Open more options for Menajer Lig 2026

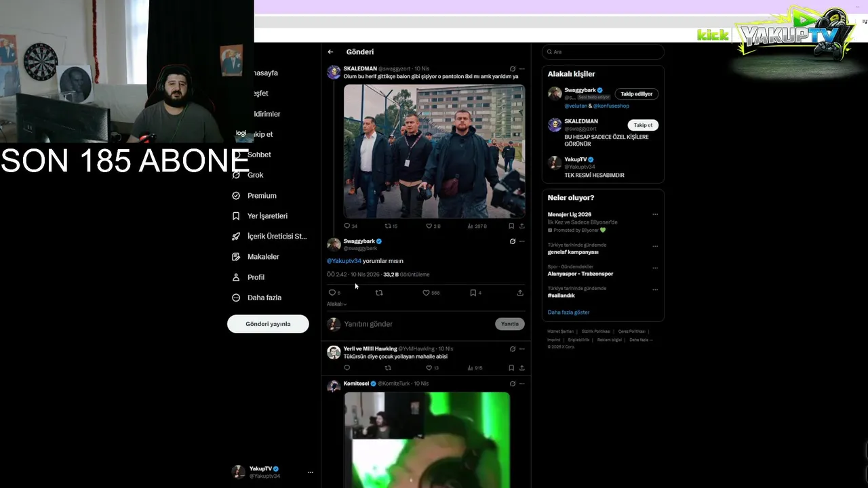pyautogui.click(x=655, y=214)
